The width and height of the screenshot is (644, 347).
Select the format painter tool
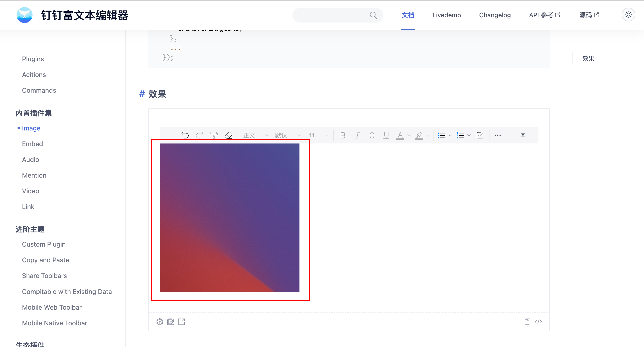214,135
